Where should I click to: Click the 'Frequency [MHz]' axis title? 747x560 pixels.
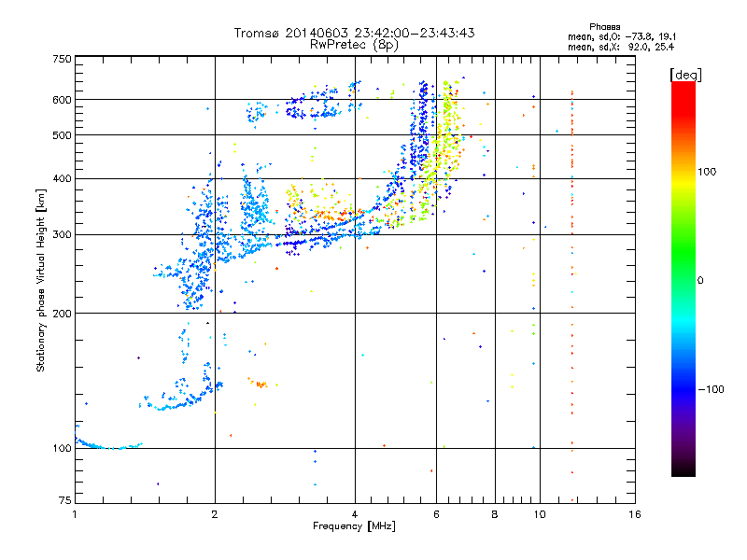354,526
